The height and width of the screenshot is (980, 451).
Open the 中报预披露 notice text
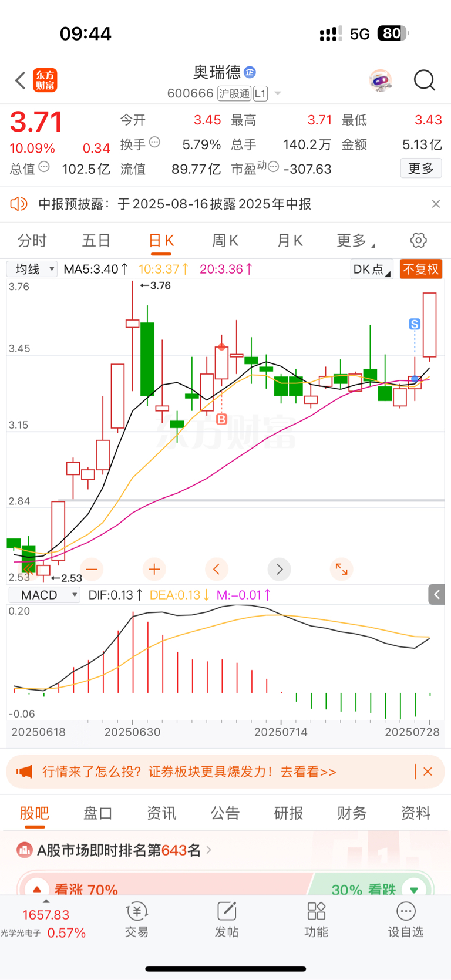(x=175, y=204)
